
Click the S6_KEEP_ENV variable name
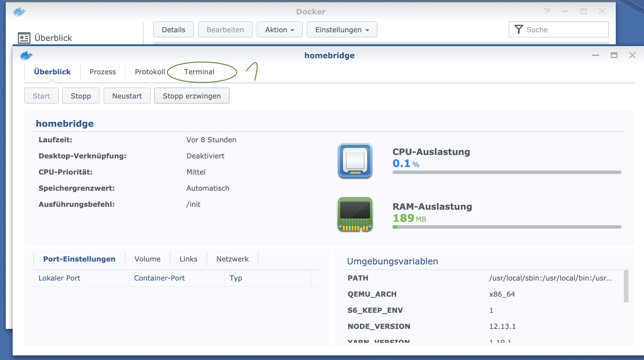(375, 310)
